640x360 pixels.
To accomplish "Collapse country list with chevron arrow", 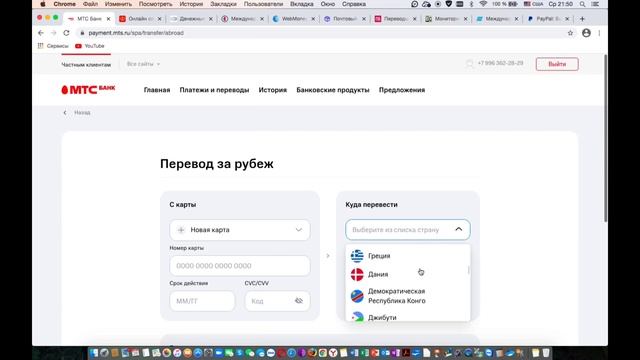I will coord(459,229).
